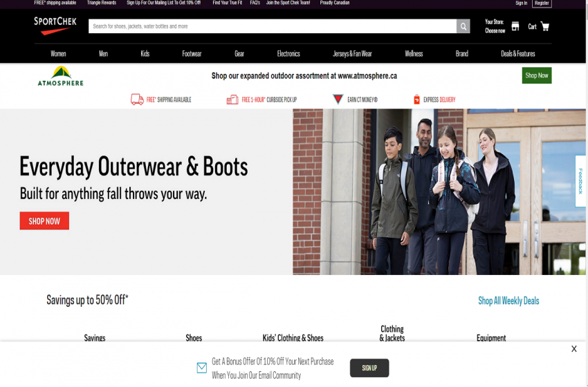Screen dimensions: 588x387
Task: Click FREE shipping available top link
Action: 55,3
